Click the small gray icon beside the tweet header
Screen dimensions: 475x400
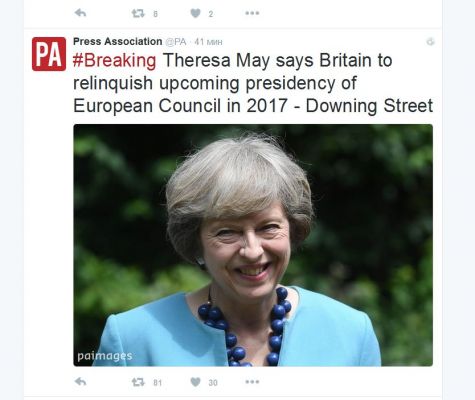point(431,42)
